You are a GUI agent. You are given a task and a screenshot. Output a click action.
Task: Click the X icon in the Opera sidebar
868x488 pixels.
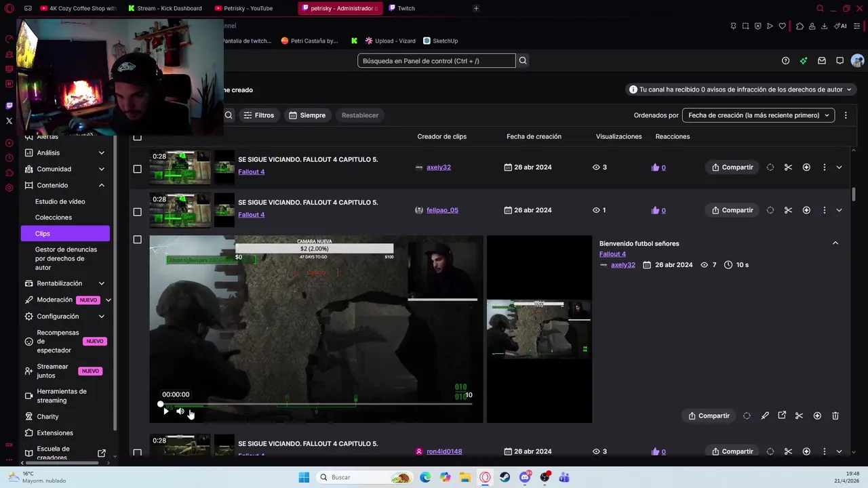9,121
